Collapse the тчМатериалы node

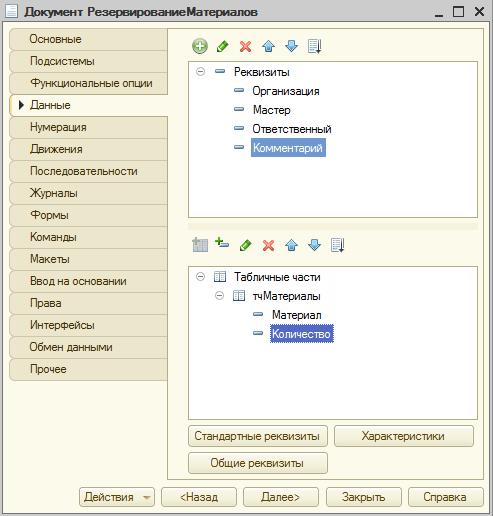[219, 295]
